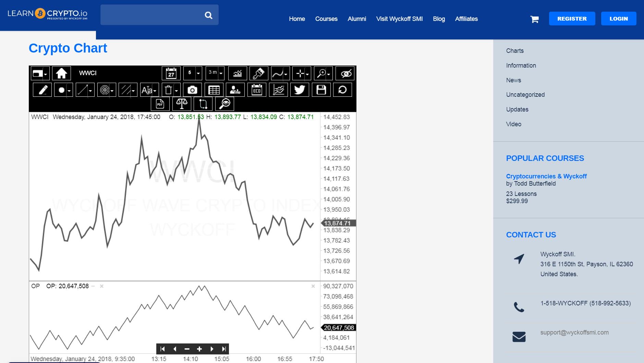Open the Alumni menu item

[357, 19]
